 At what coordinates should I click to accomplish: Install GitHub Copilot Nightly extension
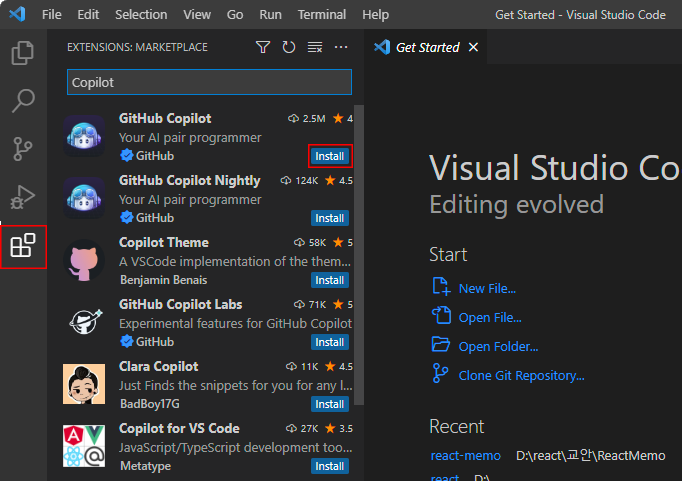(330, 218)
